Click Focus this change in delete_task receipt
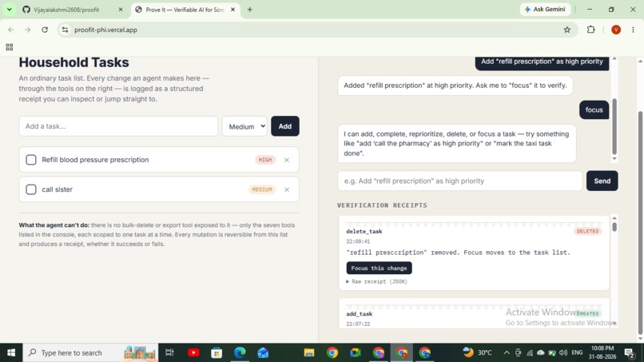The image size is (644, 362). click(379, 268)
